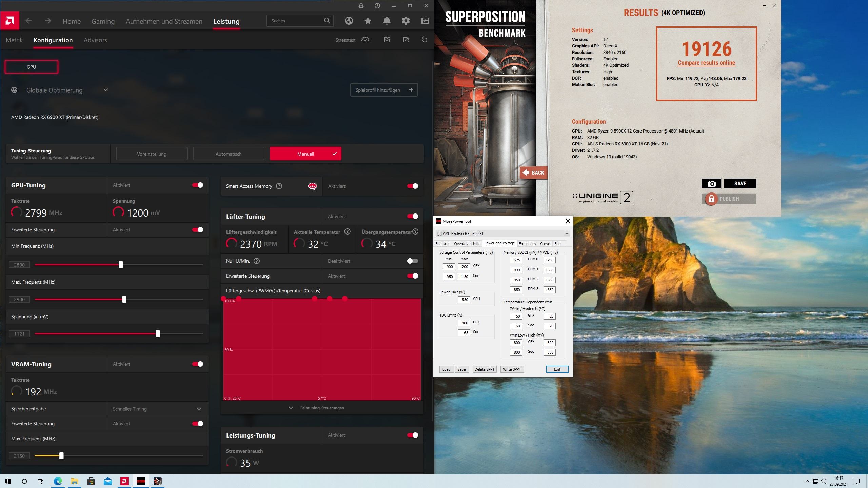The width and height of the screenshot is (868, 488).
Task: Select Automatisch tuning mode
Action: [229, 154]
